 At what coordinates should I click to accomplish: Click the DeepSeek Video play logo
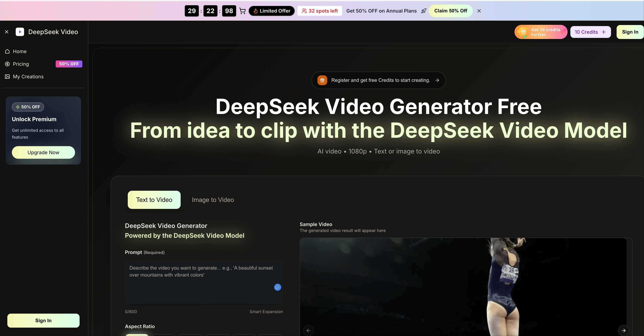click(20, 32)
